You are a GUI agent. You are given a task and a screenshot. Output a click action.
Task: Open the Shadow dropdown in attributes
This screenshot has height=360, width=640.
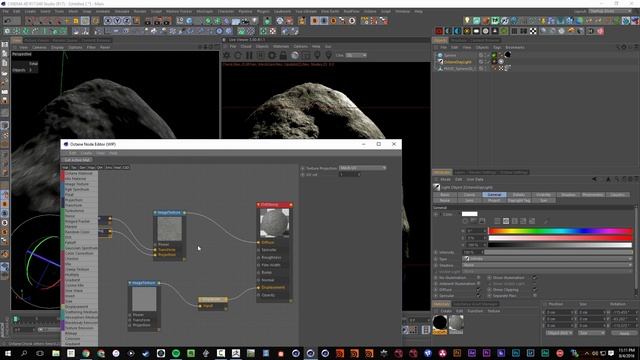[547, 265]
